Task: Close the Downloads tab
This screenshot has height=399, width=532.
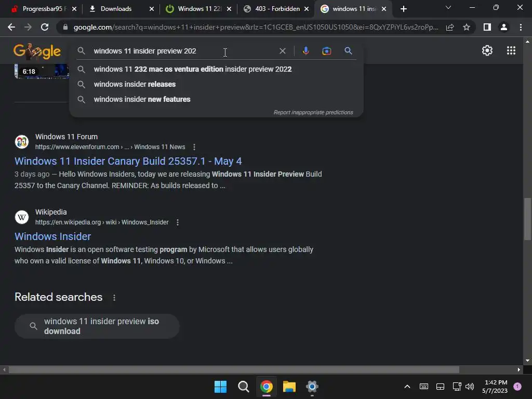Action: (x=152, y=9)
